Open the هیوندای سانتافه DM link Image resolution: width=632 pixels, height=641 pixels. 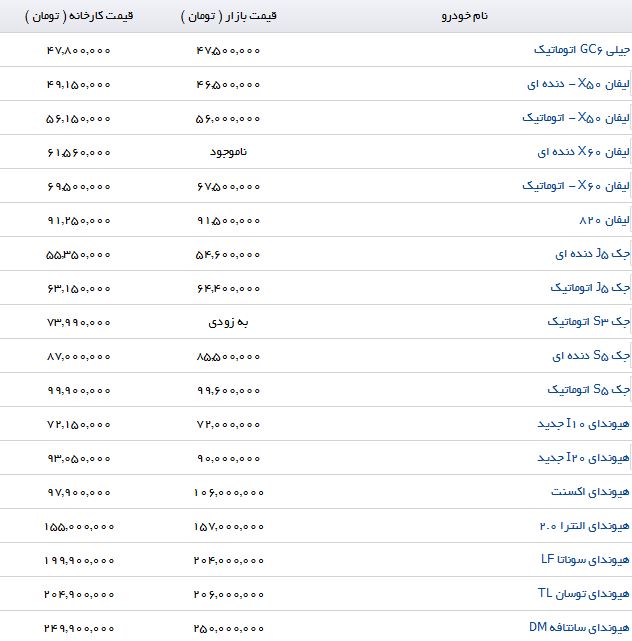pos(579,628)
